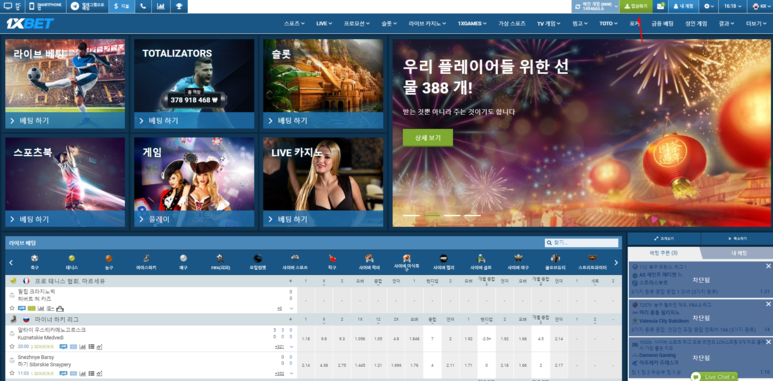Select the 모탈컴뱃 Mortal Kombat icon

[258, 262]
